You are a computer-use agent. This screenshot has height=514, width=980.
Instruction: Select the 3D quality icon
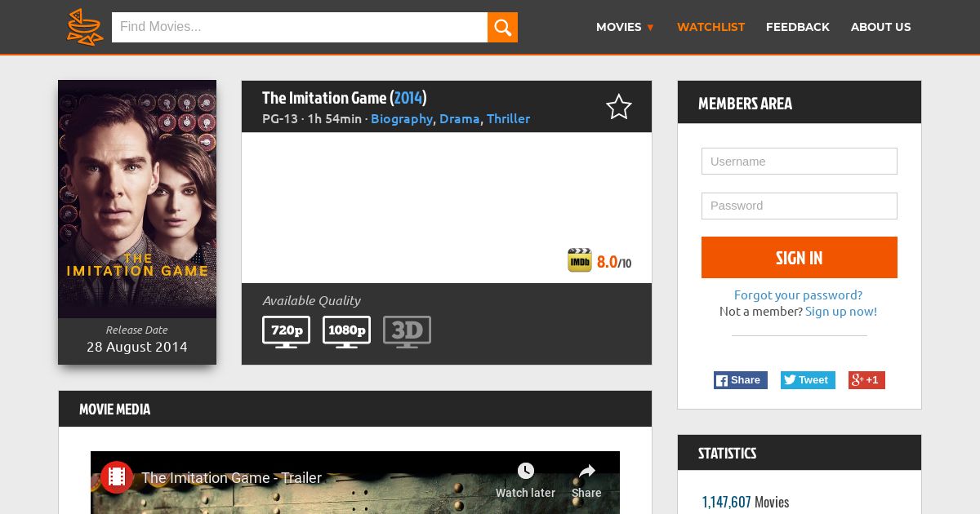click(x=407, y=332)
